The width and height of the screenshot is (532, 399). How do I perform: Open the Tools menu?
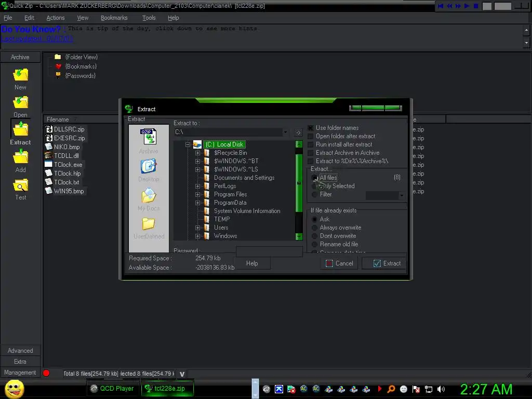tap(149, 18)
